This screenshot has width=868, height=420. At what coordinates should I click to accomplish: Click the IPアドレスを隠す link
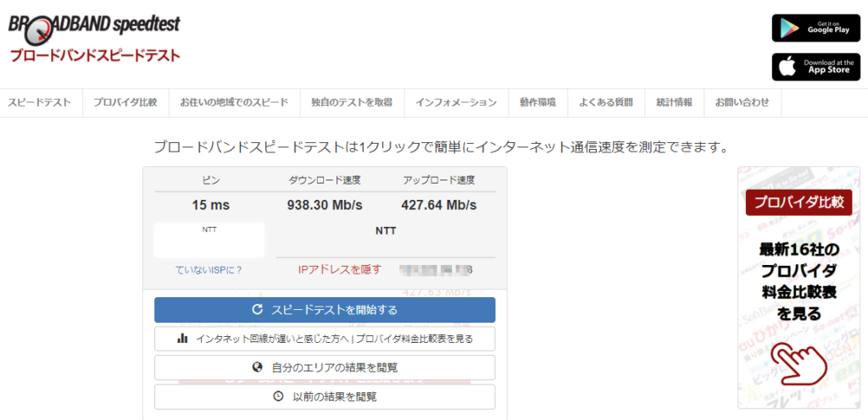[x=340, y=270]
